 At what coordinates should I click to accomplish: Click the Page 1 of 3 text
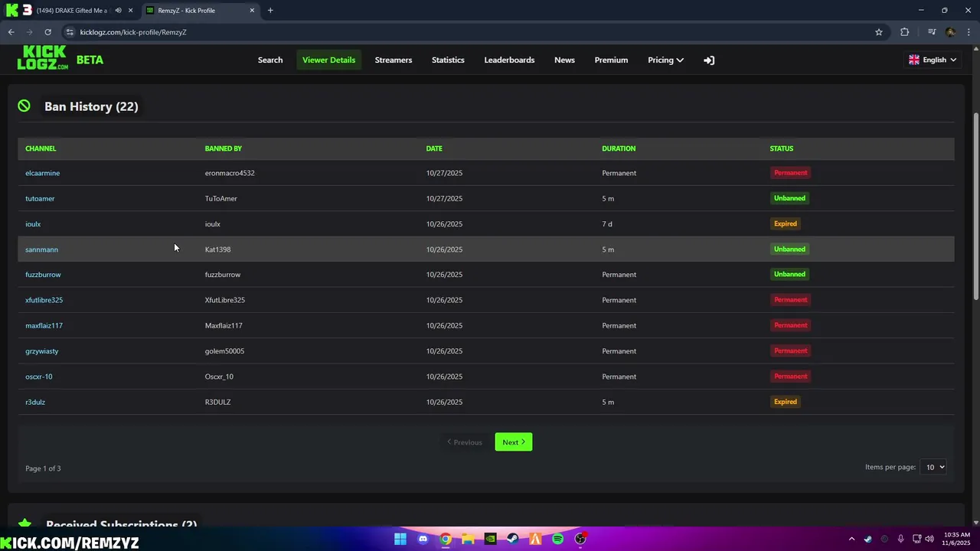coord(43,468)
